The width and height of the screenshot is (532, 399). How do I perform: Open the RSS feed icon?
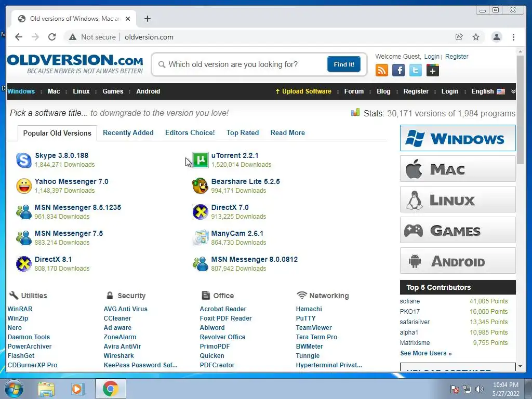(382, 70)
